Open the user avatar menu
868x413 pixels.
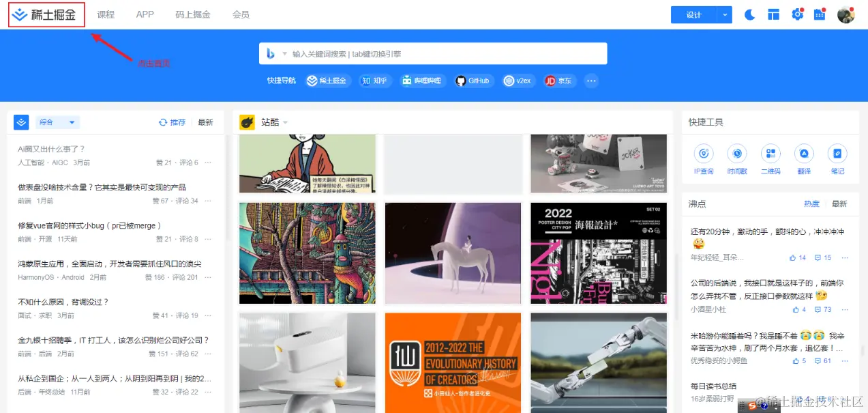[846, 15]
